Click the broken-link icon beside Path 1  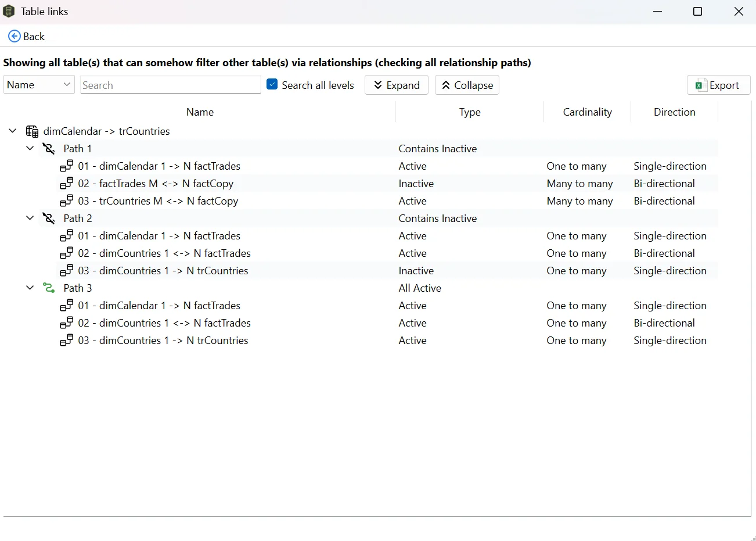pyautogui.click(x=49, y=149)
